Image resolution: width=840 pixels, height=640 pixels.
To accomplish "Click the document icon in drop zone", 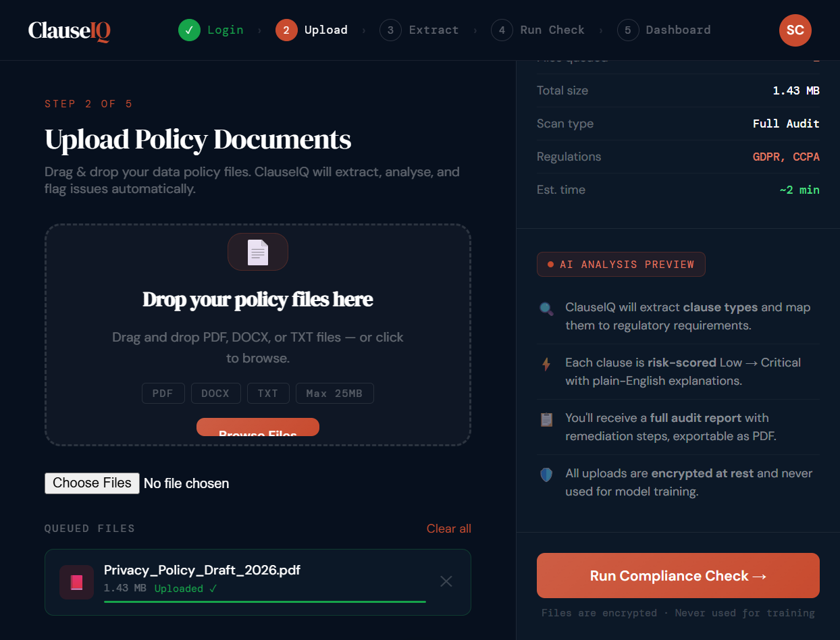I will 258,252.
